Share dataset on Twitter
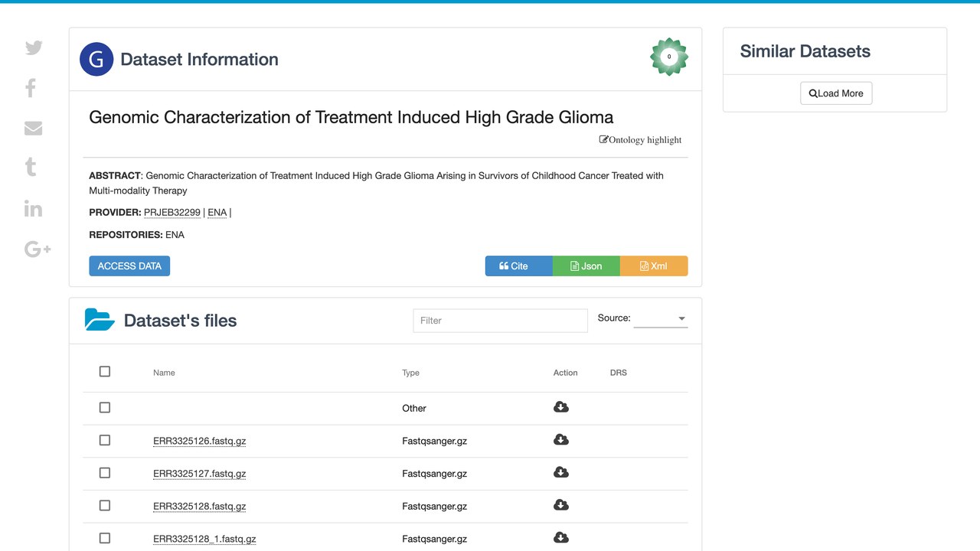This screenshot has height=551, width=980. [34, 47]
